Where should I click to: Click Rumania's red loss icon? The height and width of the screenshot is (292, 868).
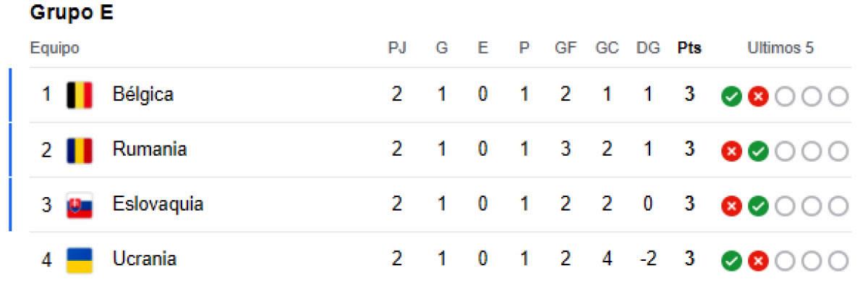click(x=731, y=151)
